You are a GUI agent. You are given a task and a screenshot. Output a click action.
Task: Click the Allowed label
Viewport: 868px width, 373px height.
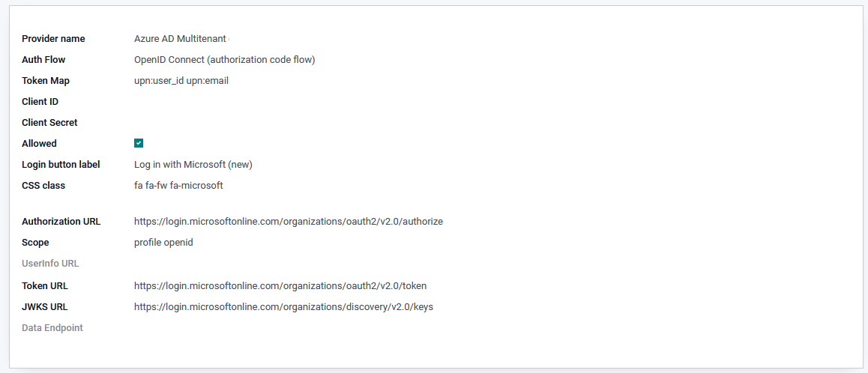pos(39,143)
